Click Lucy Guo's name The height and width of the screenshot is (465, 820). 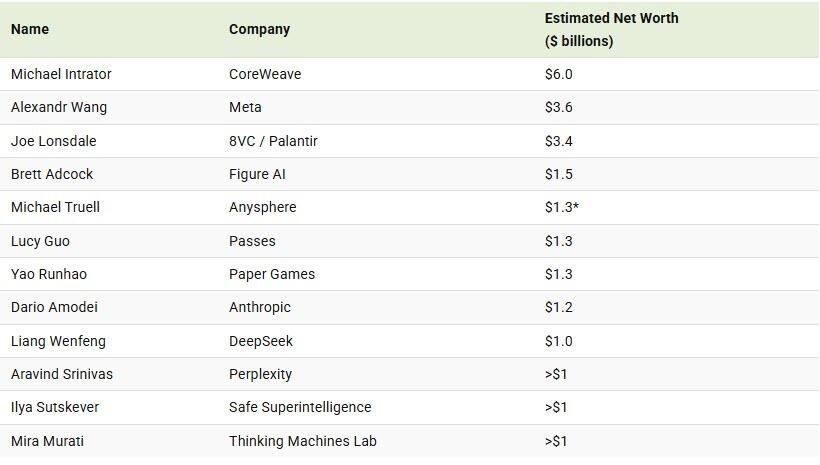pyautogui.click(x=40, y=241)
